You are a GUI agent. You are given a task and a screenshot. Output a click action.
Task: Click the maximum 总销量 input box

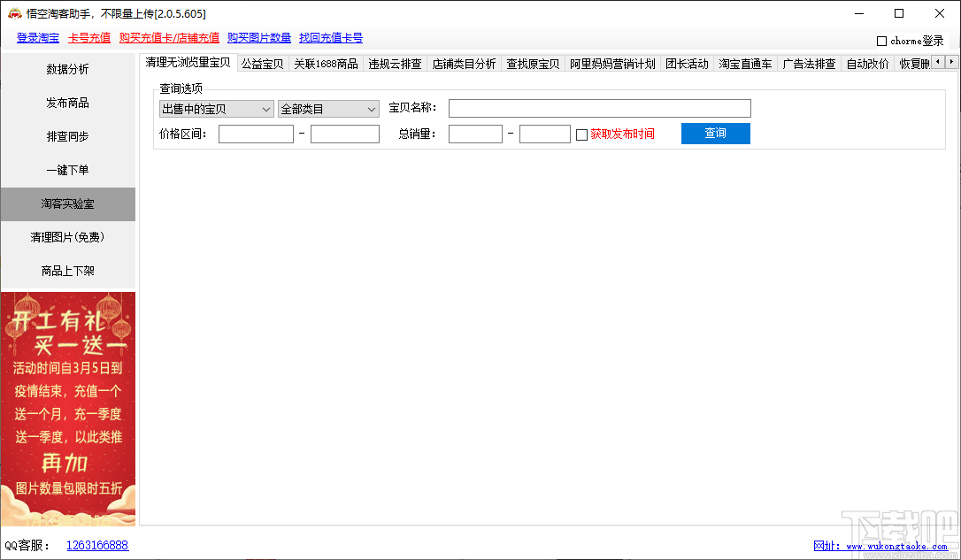pos(545,134)
